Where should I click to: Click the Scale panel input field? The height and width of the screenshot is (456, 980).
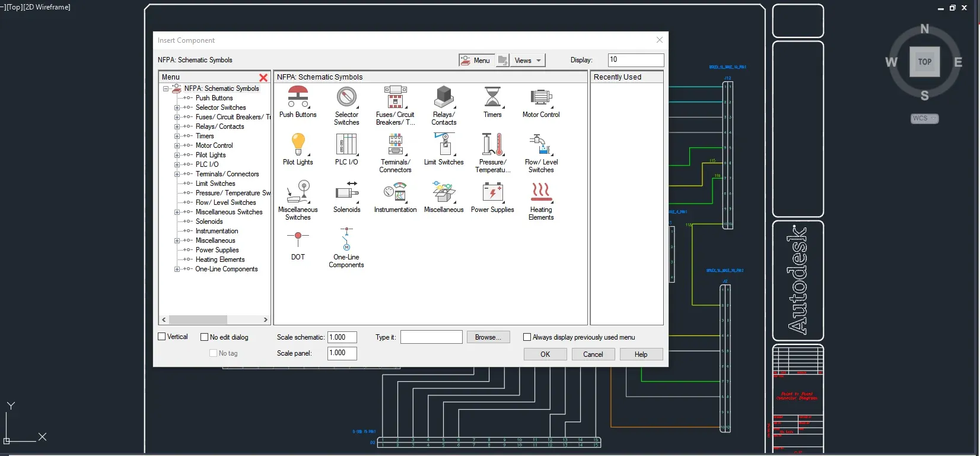pyautogui.click(x=342, y=353)
